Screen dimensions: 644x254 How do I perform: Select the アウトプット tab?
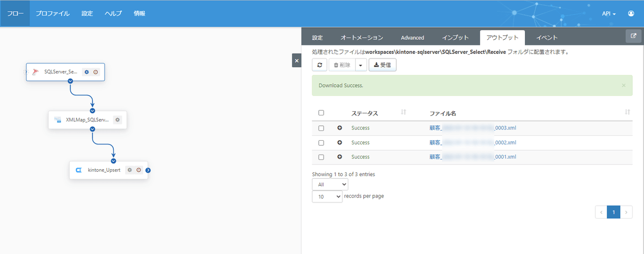tap(502, 38)
